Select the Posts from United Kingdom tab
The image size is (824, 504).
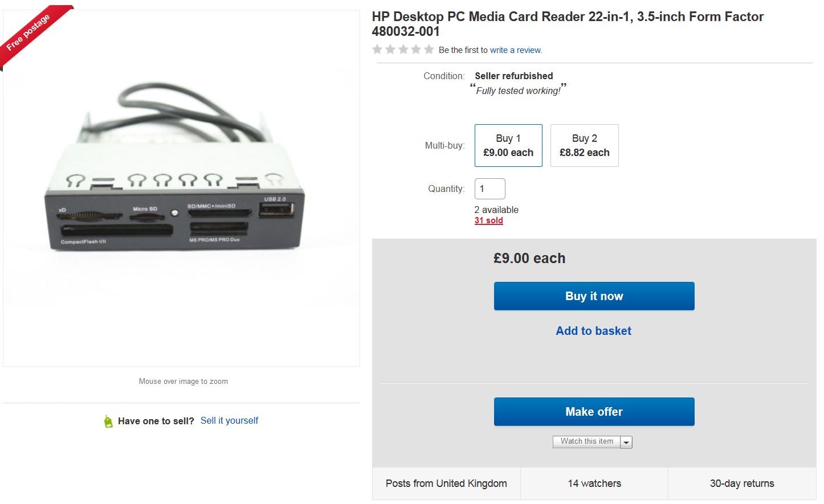coord(446,483)
